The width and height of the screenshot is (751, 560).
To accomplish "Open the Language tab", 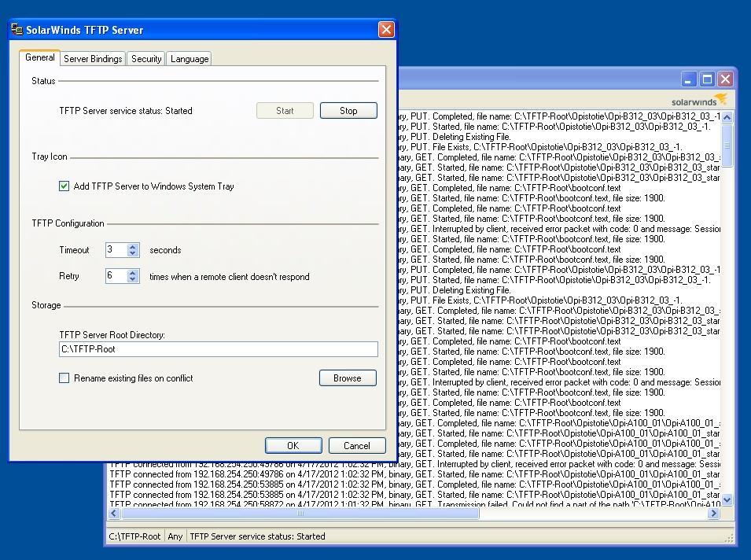I will tap(190, 58).
